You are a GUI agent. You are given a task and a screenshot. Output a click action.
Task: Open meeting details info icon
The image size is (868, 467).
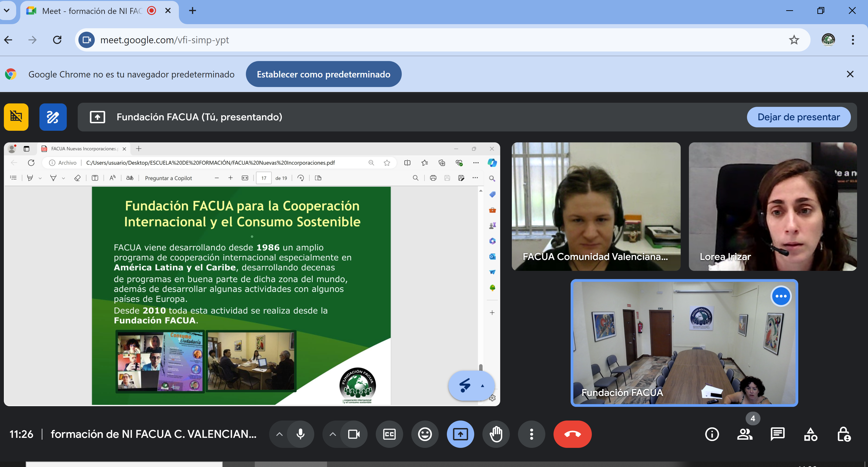click(712, 434)
